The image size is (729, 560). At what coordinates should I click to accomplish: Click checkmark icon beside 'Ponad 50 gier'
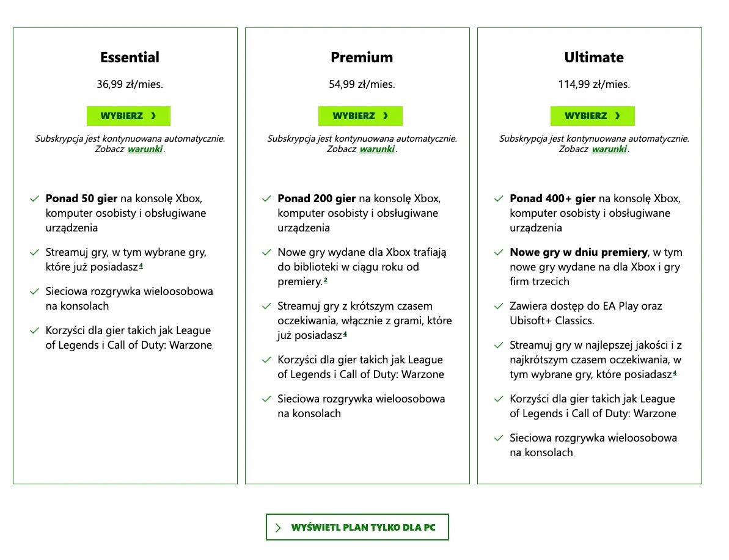(x=34, y=199)
